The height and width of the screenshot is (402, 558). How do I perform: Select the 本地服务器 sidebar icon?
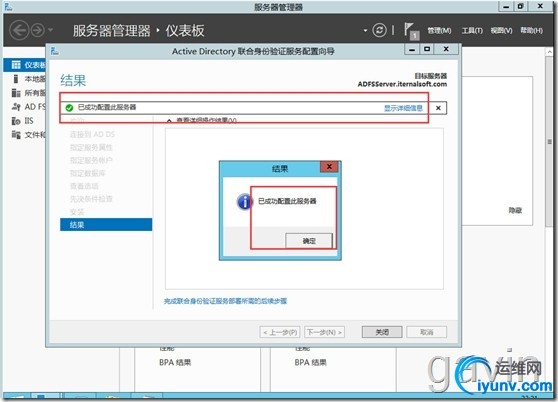[x=16, y=79]
